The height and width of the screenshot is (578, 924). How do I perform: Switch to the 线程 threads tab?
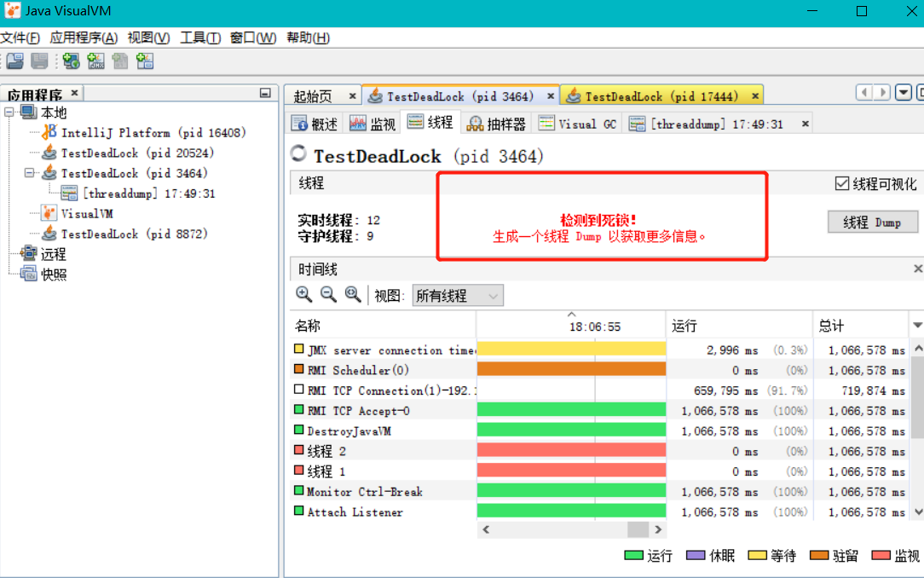coord(430,122)
